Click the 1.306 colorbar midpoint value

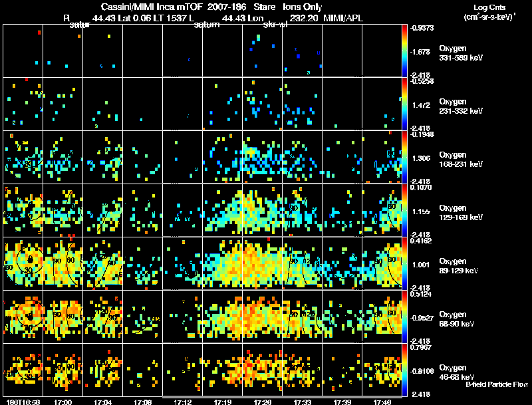point(421,158)
